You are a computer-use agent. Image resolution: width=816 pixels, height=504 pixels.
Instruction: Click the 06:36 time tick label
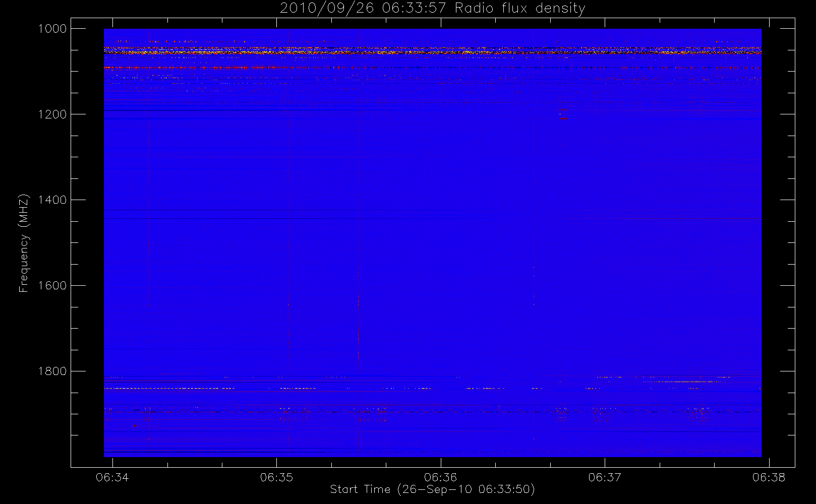tap(440, 477)
